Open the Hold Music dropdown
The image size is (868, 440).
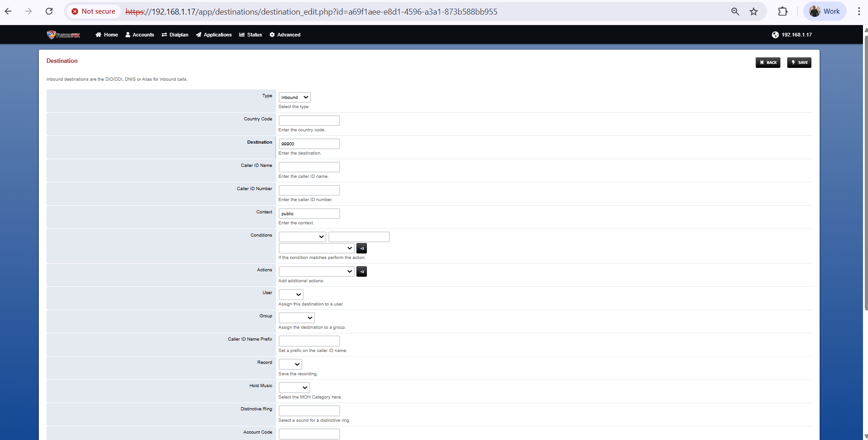pyautogui.click(x=294, y=388)
